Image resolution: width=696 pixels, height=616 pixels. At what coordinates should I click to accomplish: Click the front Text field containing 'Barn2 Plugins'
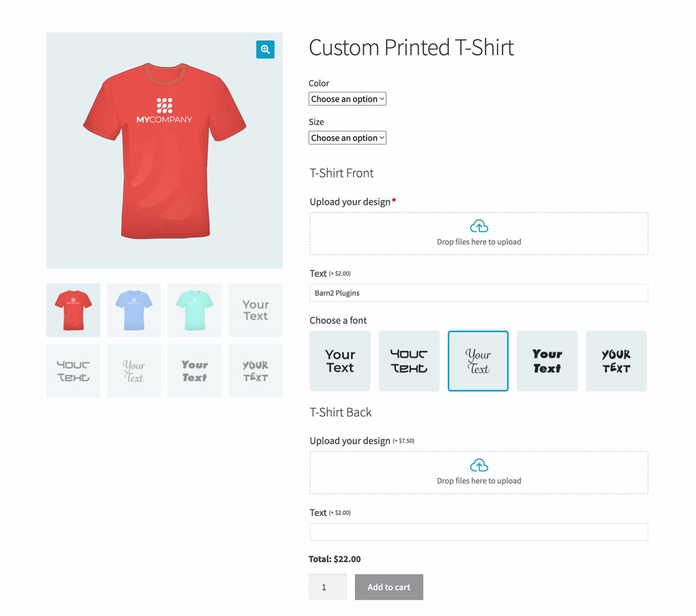tap(478, 293)
